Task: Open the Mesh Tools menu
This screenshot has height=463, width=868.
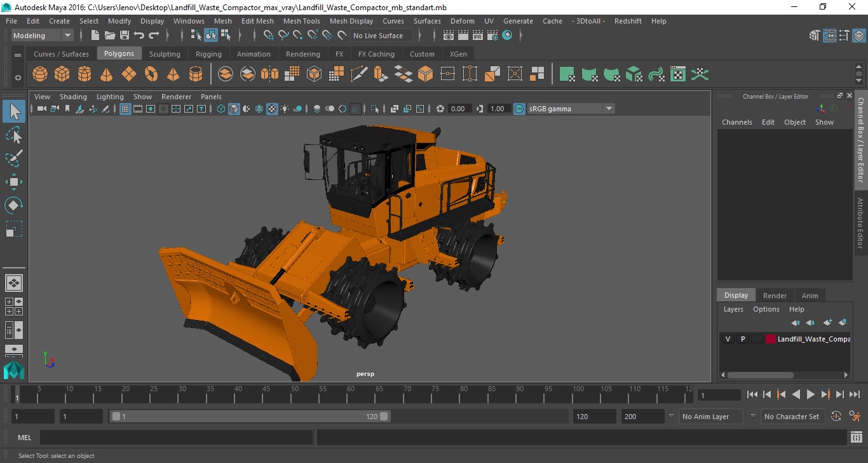Action: click(x=301, y=21)
